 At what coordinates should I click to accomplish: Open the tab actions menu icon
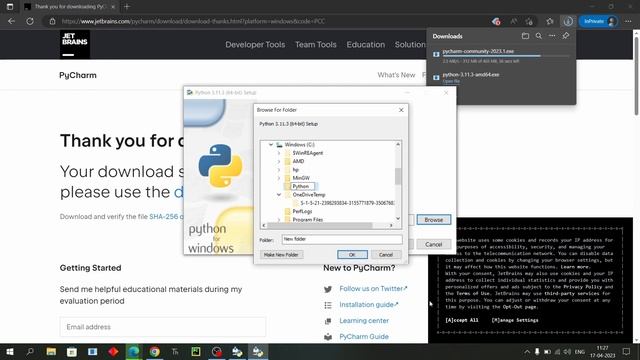pyautogui.click(x=10, y=7)
